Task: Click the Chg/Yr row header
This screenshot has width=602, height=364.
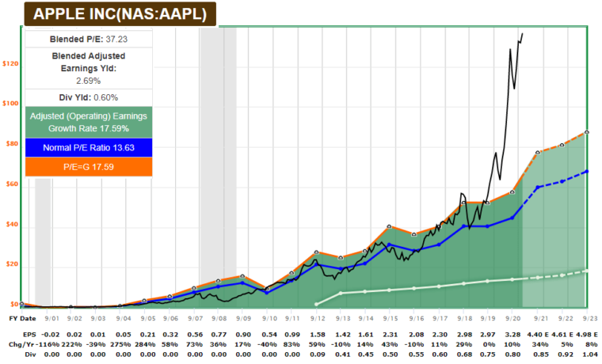Action: 22,344
